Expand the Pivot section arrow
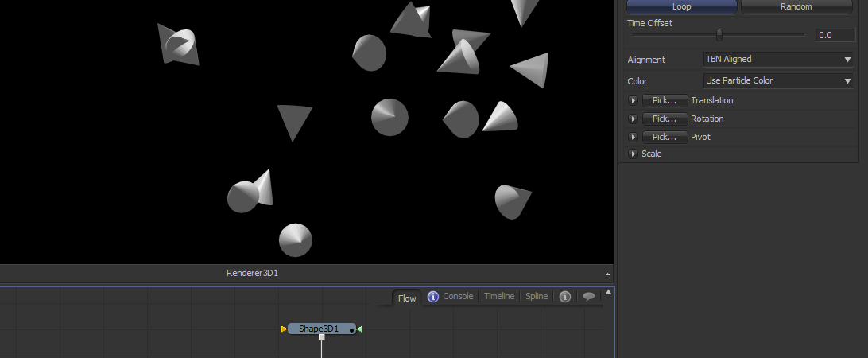Viewport: 868px width, 358px height. pyautogui.click(x=634, y=137)
